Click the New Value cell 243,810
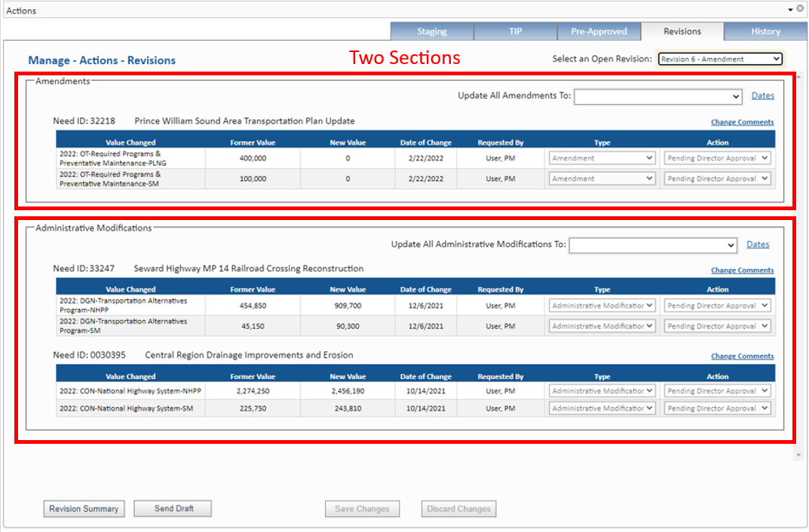This screenshot has height=532, width=809. tap(348, 408)
